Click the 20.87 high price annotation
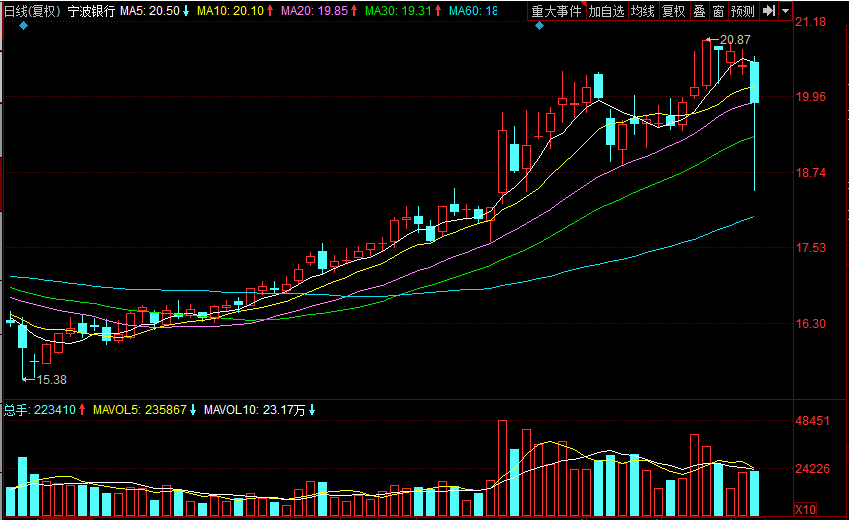849x520 pixels. (735, 40)
